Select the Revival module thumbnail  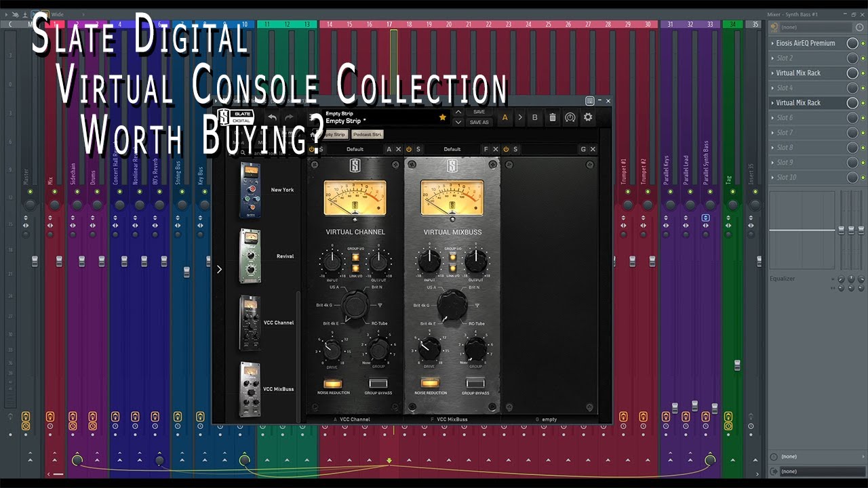[250, 256]
